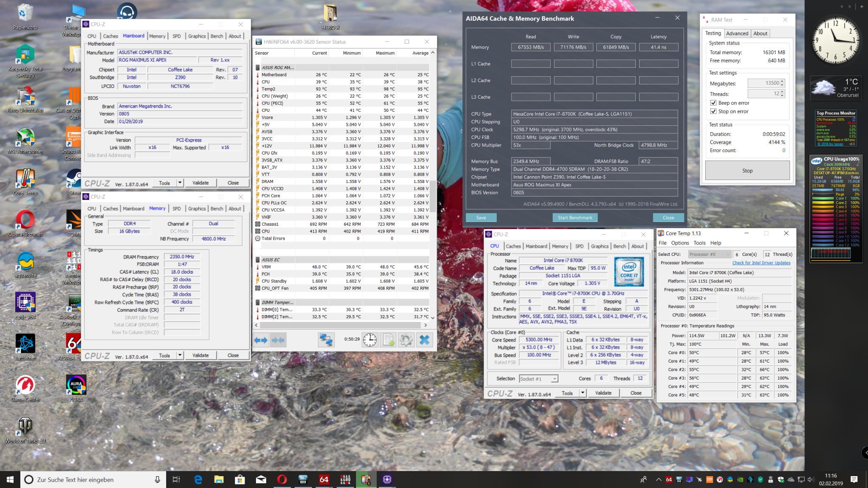Open the World of Tanks EU icon
868x488 pixels.
click(25, 430)
